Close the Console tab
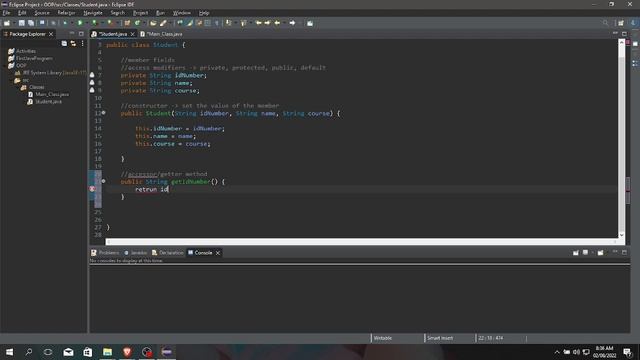The image size is (640, 360). (x=218, y=253)
